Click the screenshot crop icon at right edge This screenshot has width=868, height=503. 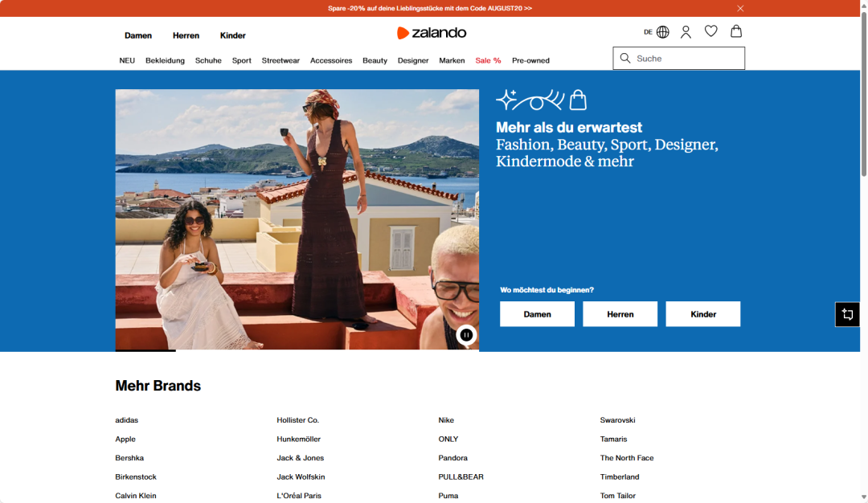click(x=847, y=314)
